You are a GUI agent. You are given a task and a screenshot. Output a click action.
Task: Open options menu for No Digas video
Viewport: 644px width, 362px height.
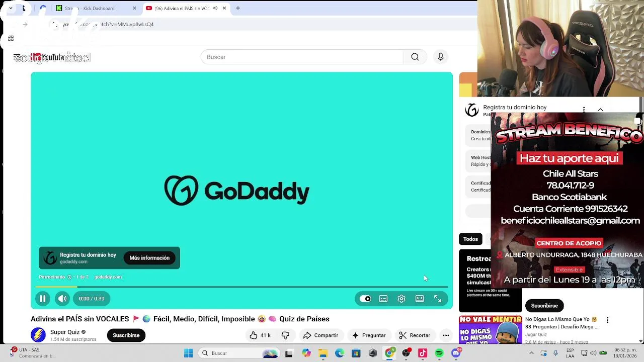coord(607,320)
